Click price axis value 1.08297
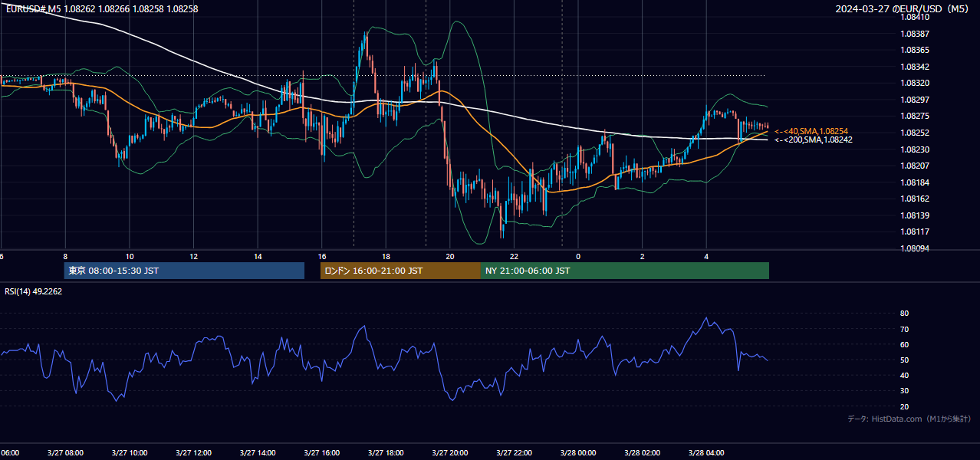 pos(915,100)
